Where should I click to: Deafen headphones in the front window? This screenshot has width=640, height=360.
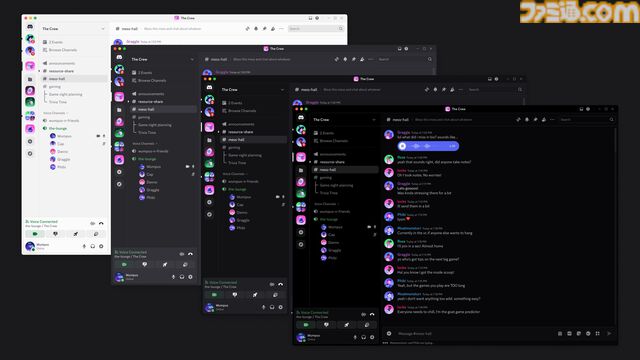363,337
